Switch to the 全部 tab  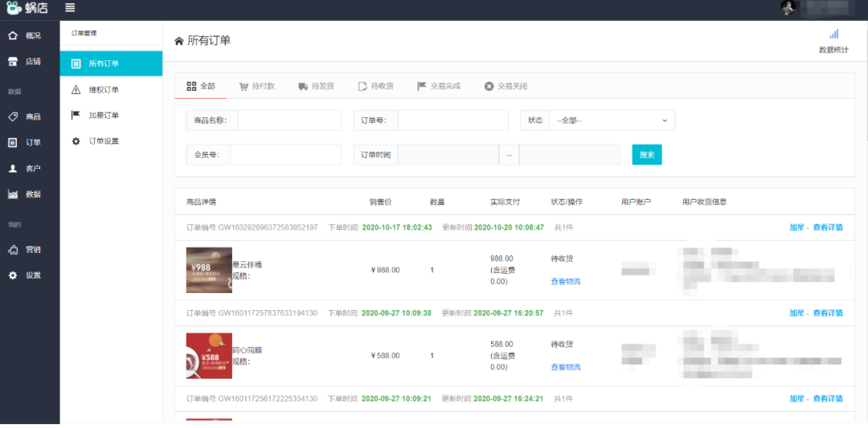[x=201, y=86]
